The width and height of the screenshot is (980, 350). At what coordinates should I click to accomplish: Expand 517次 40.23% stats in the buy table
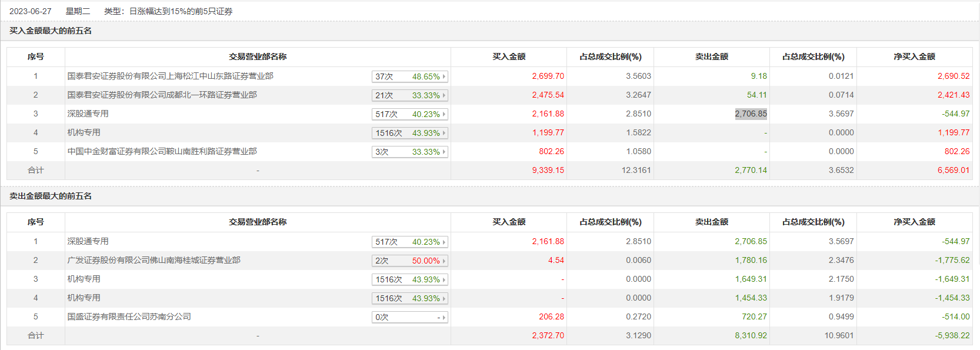pos(409,114)
